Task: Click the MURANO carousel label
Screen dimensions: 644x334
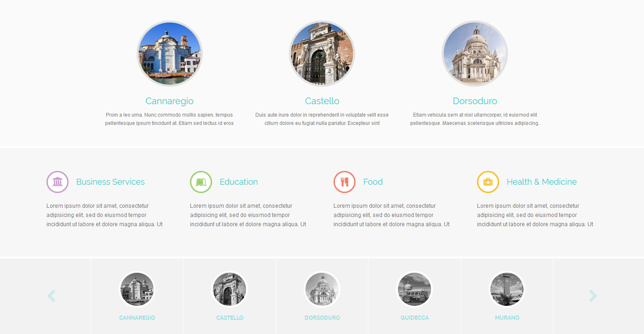Action: click(507, 318)
